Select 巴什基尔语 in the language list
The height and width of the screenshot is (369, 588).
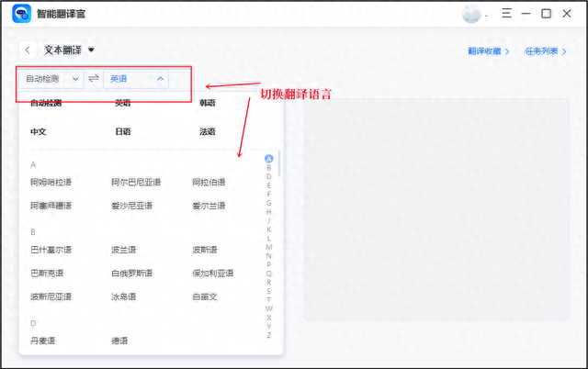click(51, 250)
